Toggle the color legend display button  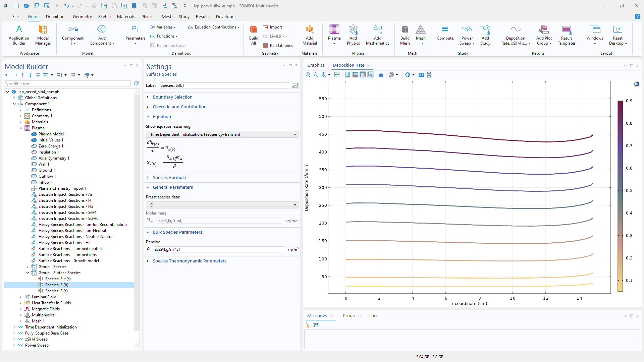point(363,75)
